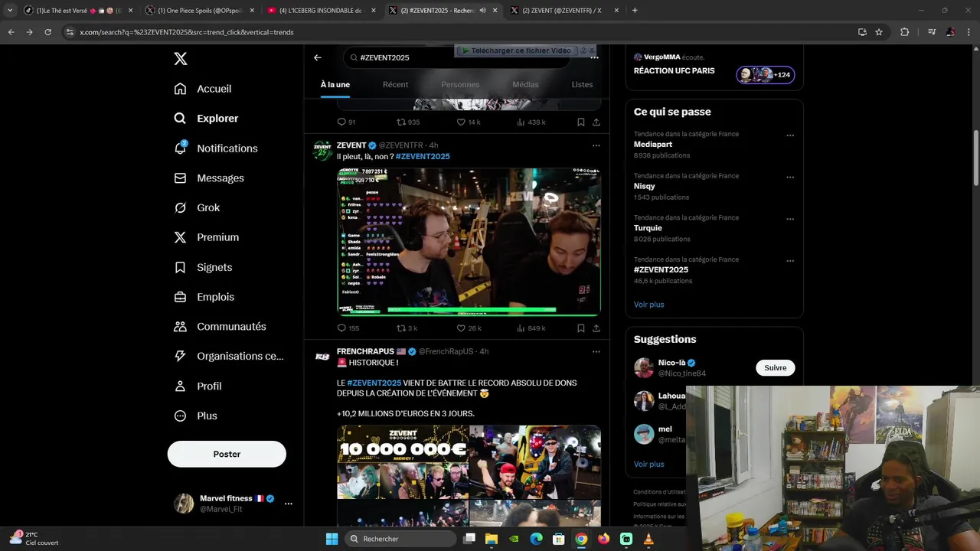
Task: Open Chrome extensions puzzle icon
Action: click(x=905, y=32)
